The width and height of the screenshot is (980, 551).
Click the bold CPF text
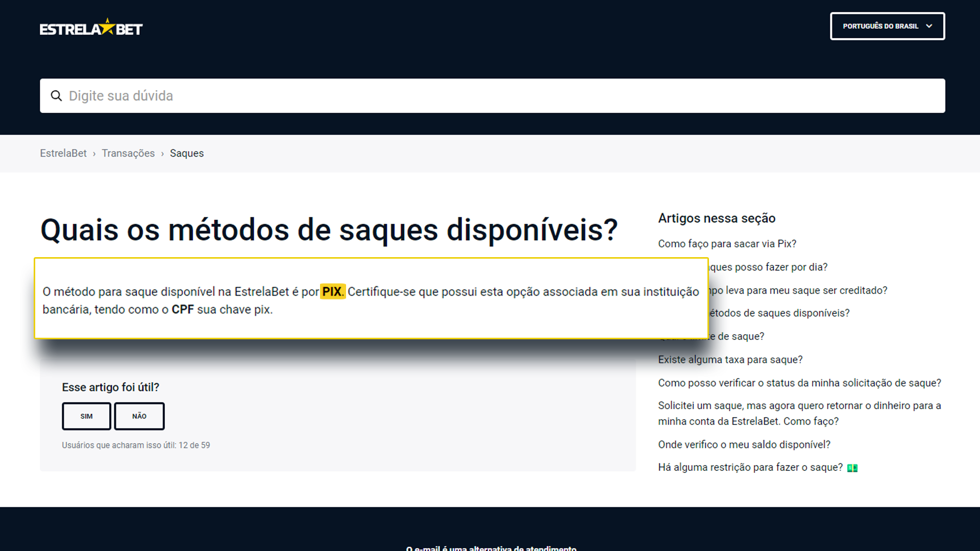(x=182, y=310)
